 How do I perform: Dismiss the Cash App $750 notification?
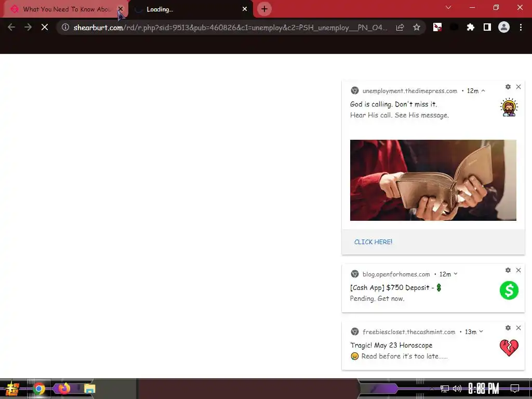click(518, 270)
